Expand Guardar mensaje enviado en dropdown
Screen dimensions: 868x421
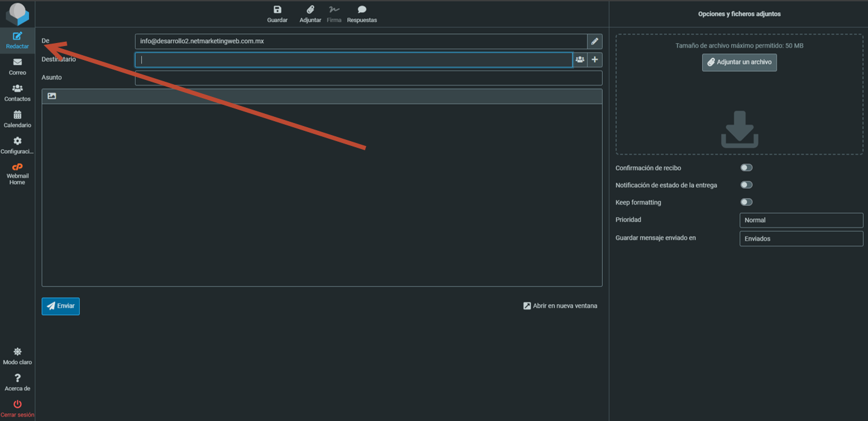click(801, 239)
